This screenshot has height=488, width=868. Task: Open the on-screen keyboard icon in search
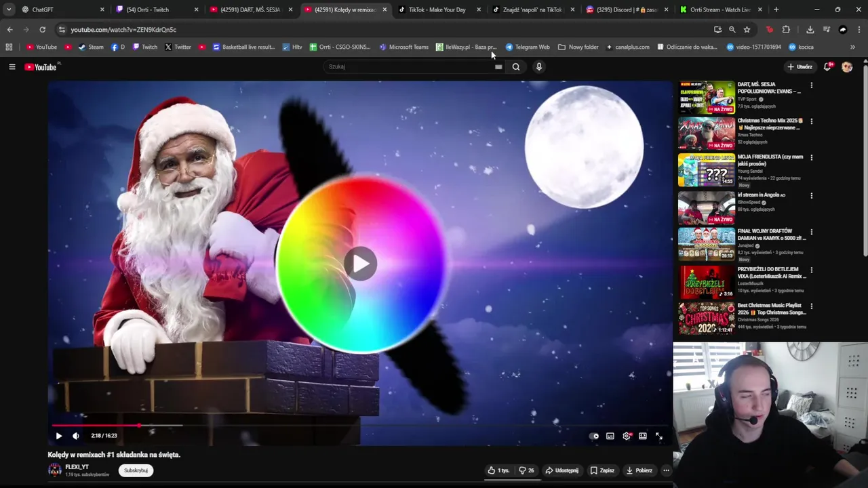[x=498, y=66]
